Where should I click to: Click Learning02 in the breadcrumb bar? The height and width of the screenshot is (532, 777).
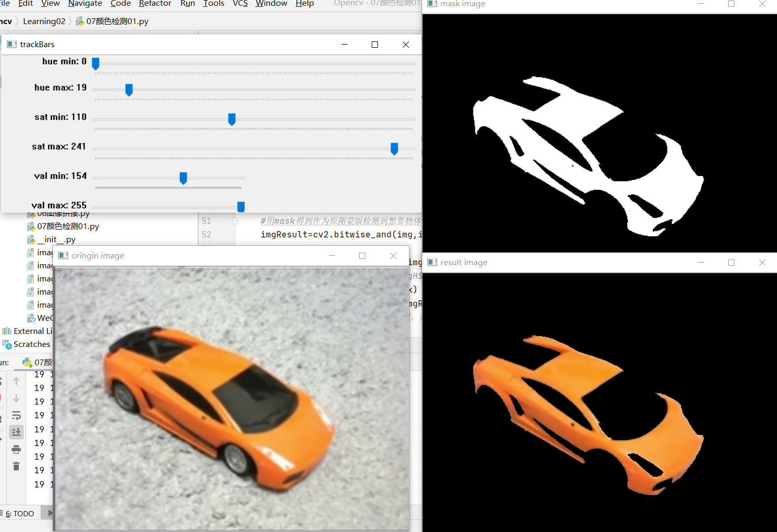coord(44,21)
